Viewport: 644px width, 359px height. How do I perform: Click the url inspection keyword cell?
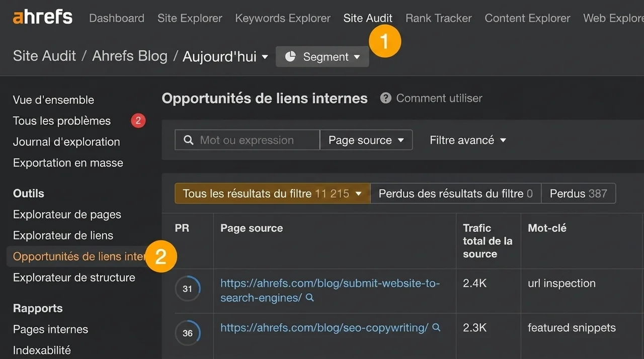(x=561, y=283)
